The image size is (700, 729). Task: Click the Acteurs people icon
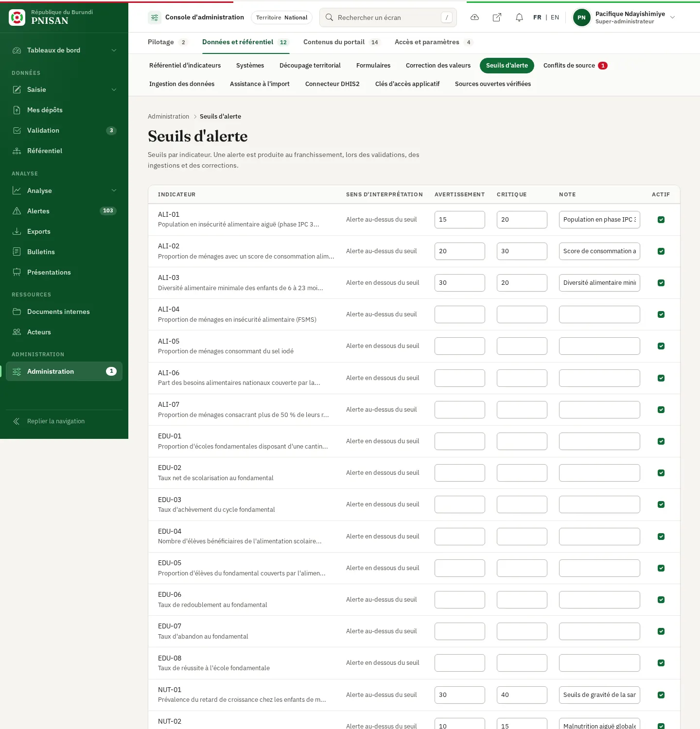point(17,332)
